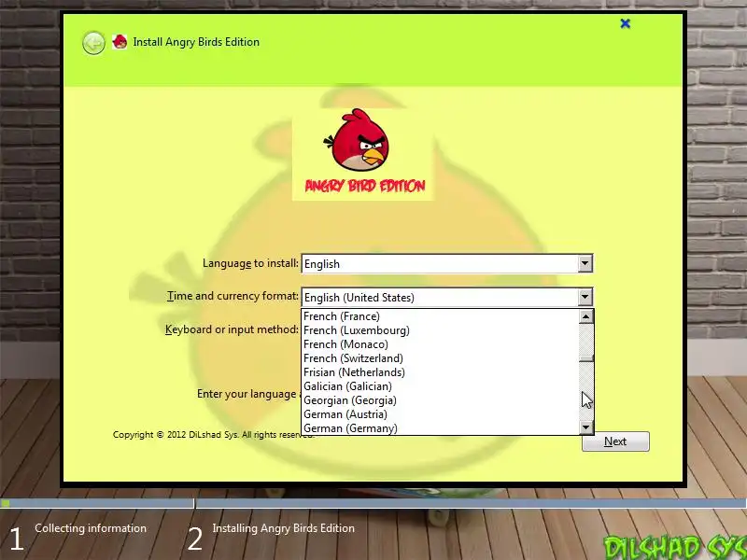Select French (Monaco) from the list

[x=440, y=344]
